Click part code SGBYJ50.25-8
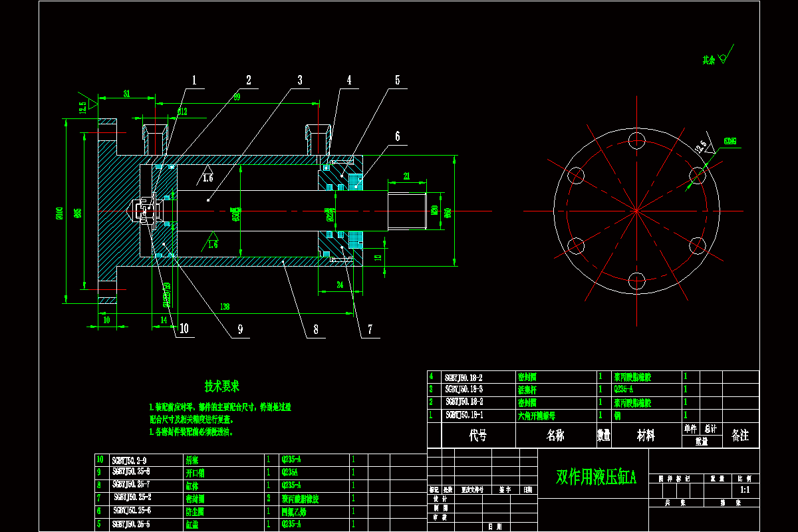Screen dimensions: 798x532 coord(132,472)
